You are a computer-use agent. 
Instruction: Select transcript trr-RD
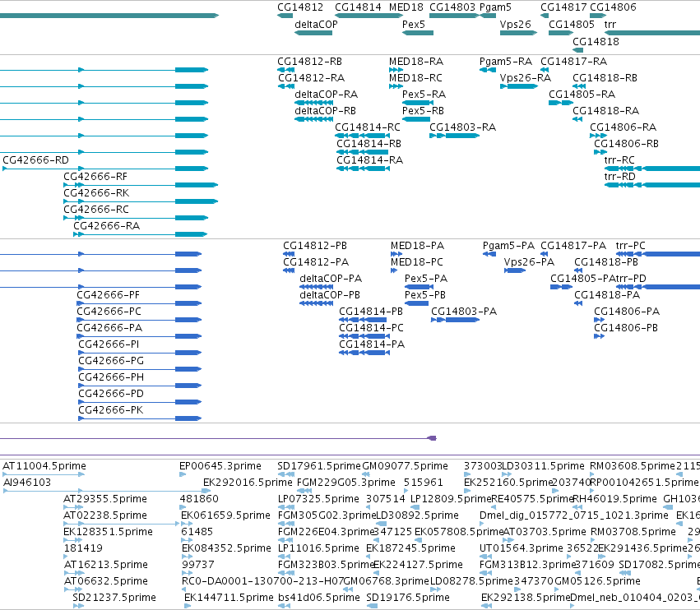(619, 177)
